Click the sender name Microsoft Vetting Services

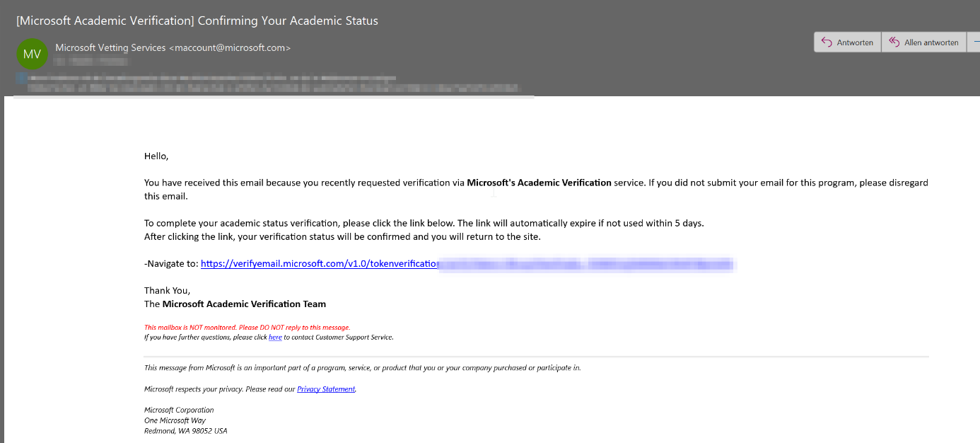pyautogui.click(x=111, y=47)
